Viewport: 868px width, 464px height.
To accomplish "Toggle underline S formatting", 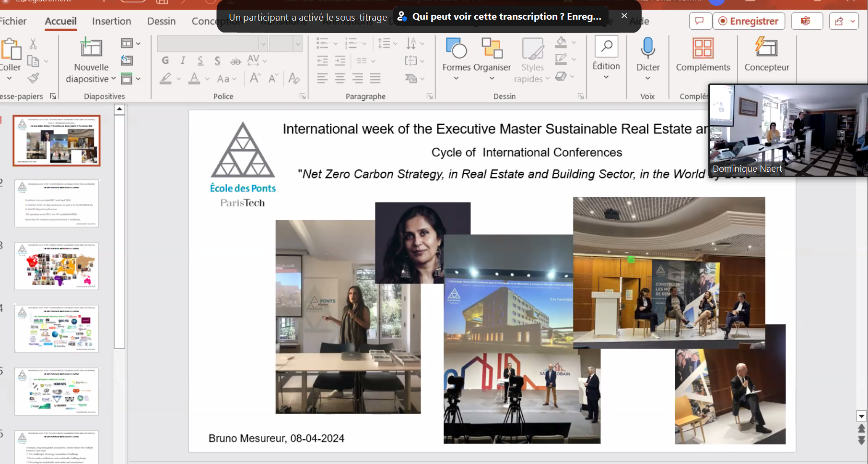I will click(200, 60).
